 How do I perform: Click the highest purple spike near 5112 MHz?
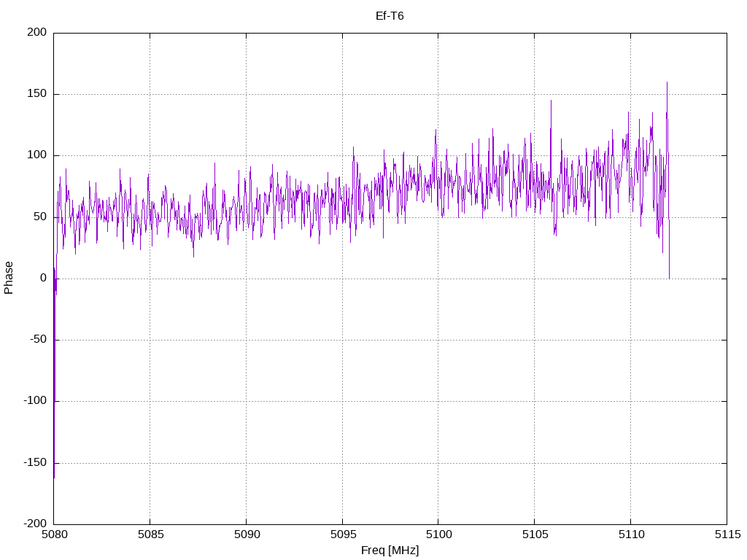point(667,83)
